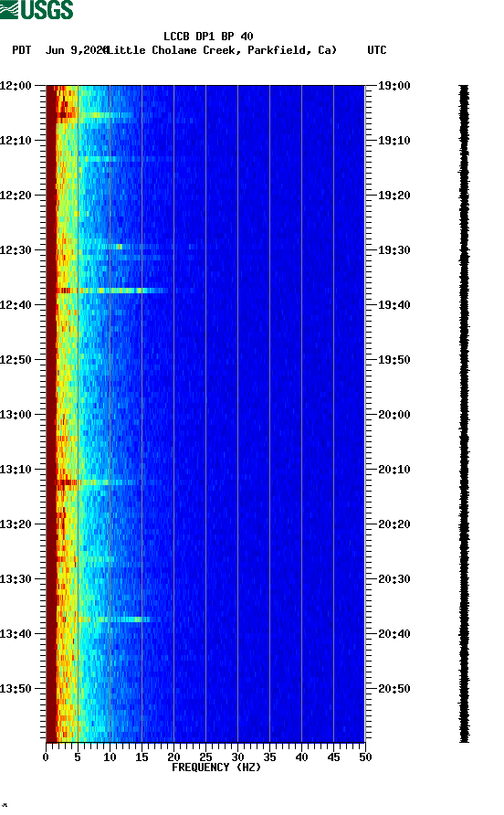Click the 25 Hz frequency tick label
This screenshot has width=504, height=815.
tap(205, 757)
